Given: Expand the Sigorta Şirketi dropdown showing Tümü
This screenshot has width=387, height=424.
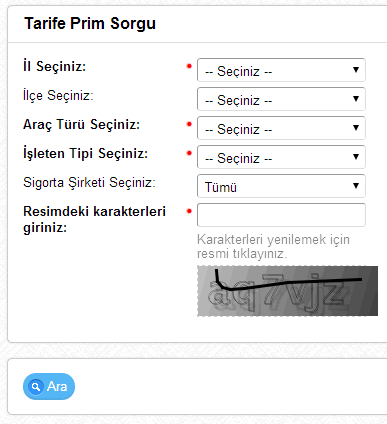Looking at the screenshot, I should (x=281, y=186).
